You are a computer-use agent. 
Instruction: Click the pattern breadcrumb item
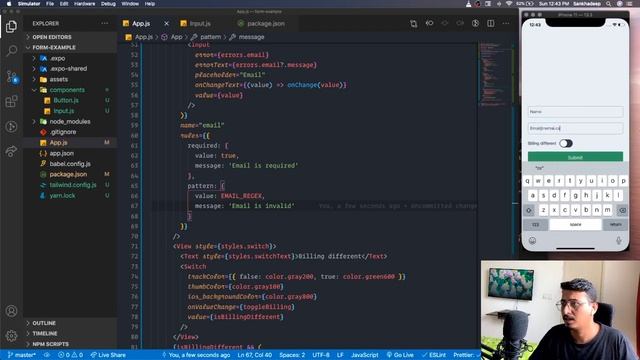point(210,37)
